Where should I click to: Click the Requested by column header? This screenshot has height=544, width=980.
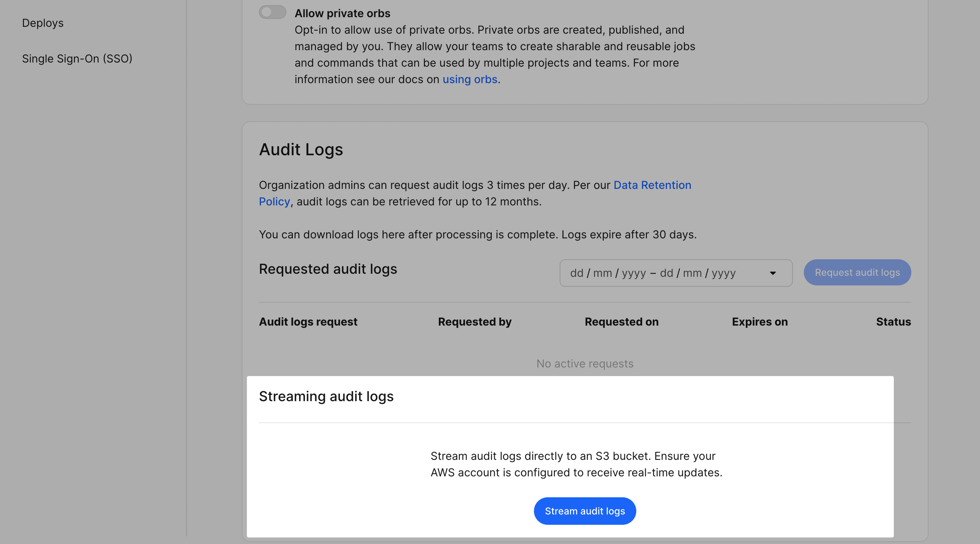[x=475, y=322]
